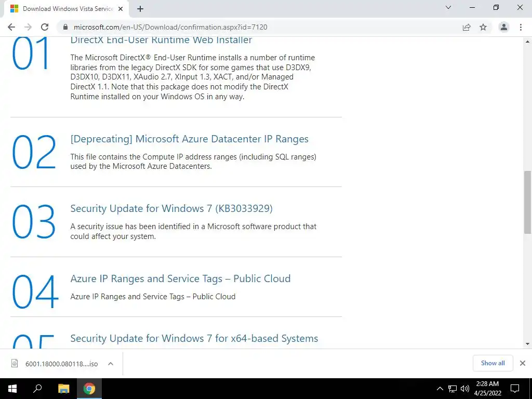The width and height of the screenshot is (532, 399).
Task: Click the Chrome taskbar icon
Action: pyautogui.click(x=89, y=389)
